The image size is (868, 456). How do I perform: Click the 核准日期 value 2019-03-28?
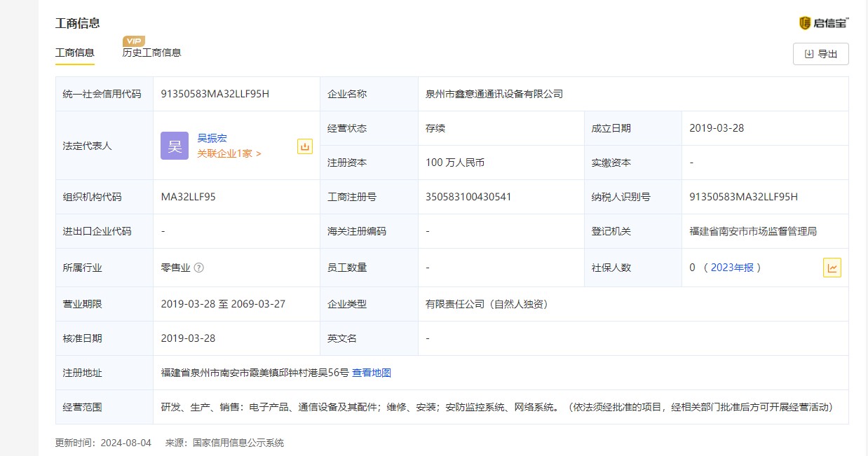click(x=188, y=338)
